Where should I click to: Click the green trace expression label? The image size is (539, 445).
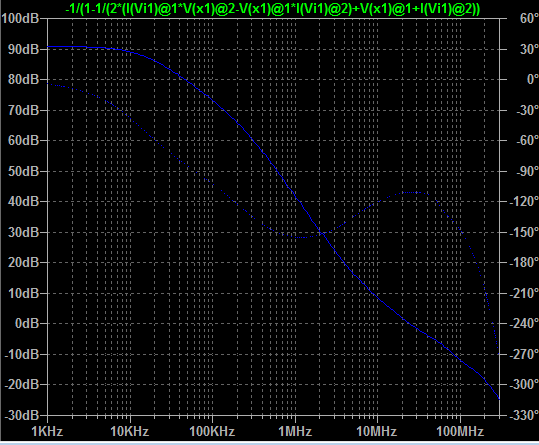[273, 8]
